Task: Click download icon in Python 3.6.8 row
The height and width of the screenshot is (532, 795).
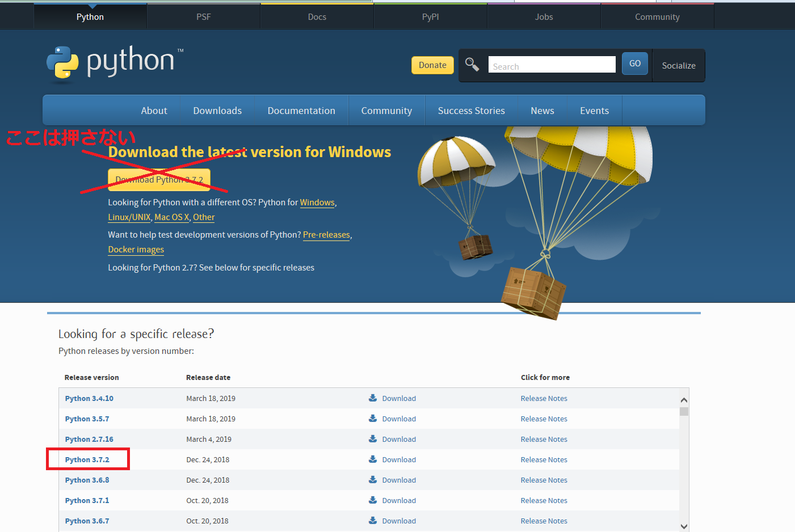Action: click(373, 480)
